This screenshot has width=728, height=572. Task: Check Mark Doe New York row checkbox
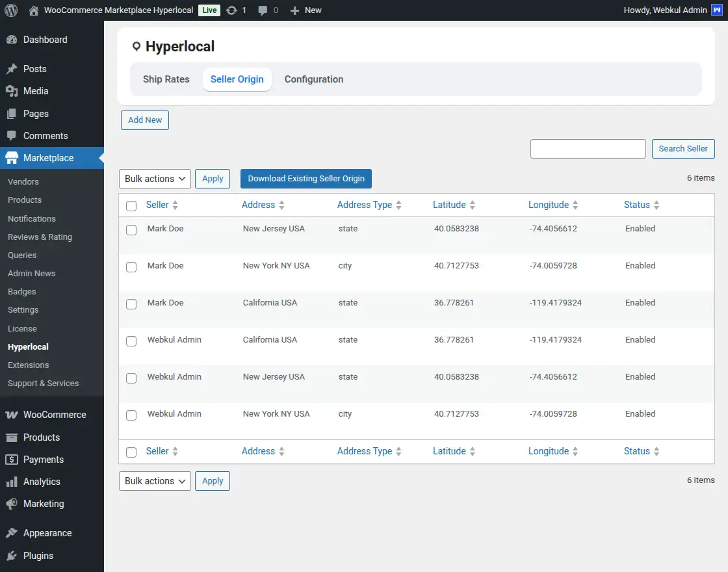coord(131,267)
